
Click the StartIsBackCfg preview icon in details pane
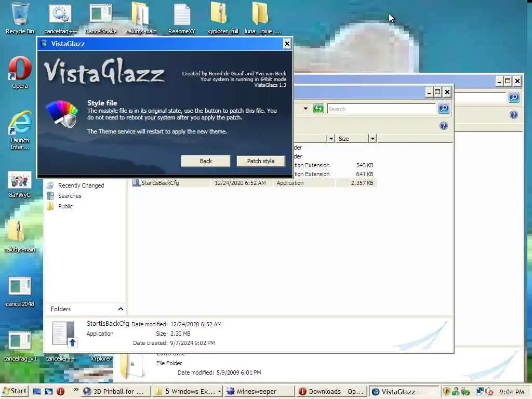point(65,334)
